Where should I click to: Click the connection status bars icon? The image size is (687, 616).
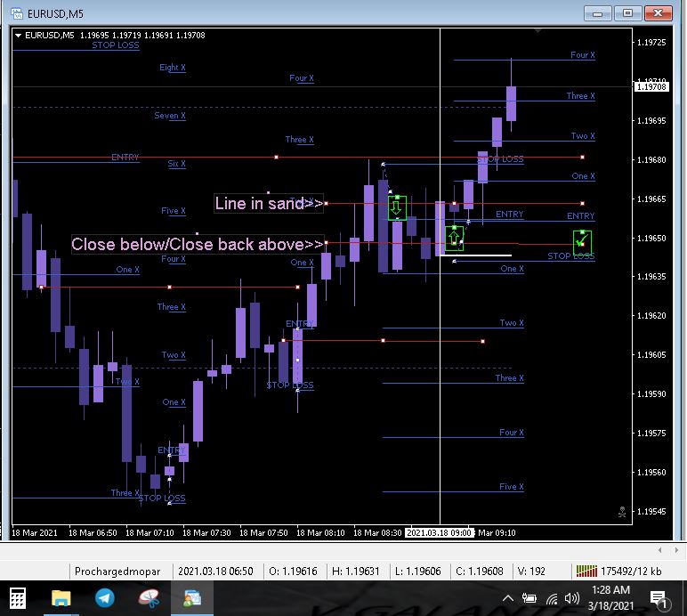(x=586, y=571)
